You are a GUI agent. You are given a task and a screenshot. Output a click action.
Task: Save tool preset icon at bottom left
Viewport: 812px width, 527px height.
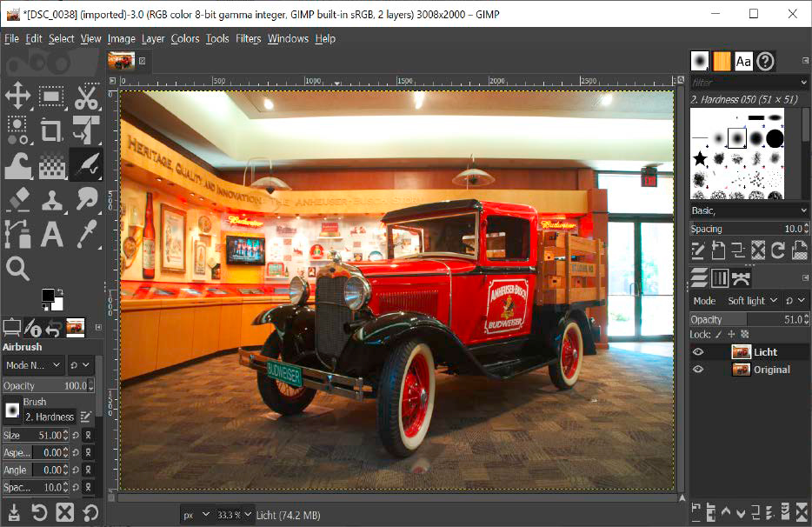14,512
